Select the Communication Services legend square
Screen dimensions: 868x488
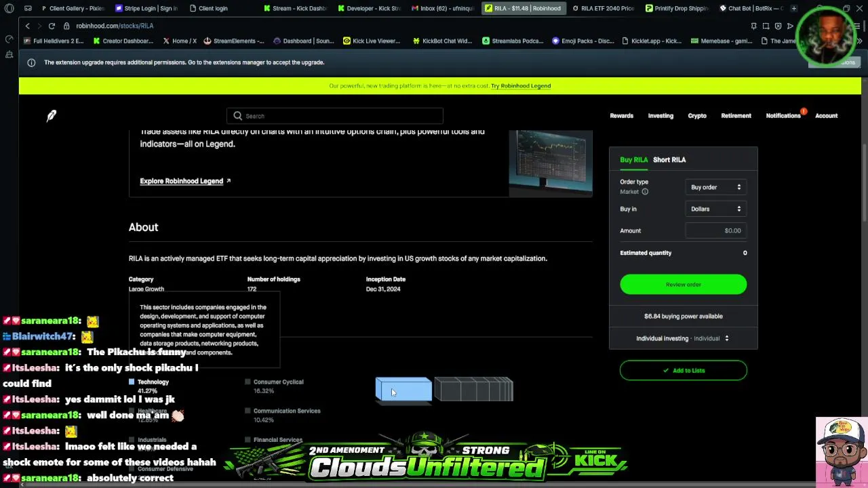pos(248,411)
